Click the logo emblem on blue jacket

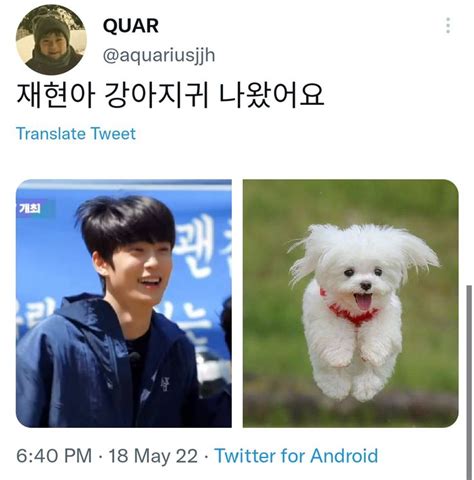pyautogui.click(x=164, y=383)
